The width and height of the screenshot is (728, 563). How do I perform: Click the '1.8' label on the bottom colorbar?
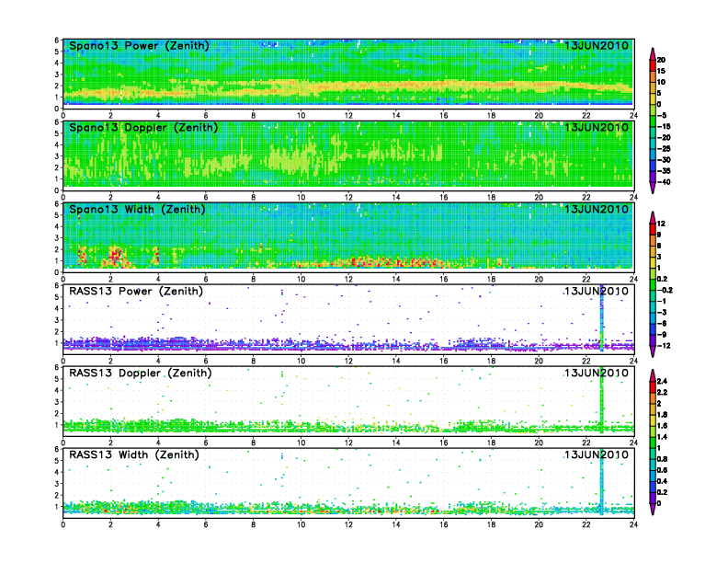point(662,415)
